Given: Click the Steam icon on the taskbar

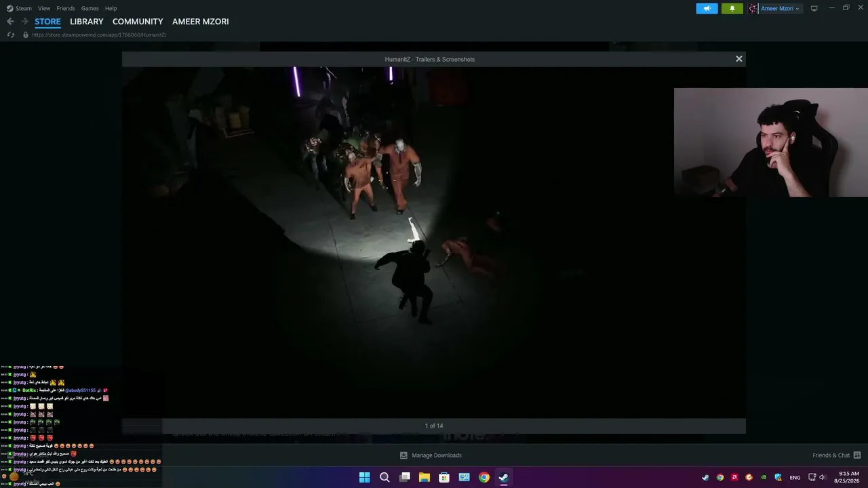Looking at the screenshot, I should tap(504, 477).
